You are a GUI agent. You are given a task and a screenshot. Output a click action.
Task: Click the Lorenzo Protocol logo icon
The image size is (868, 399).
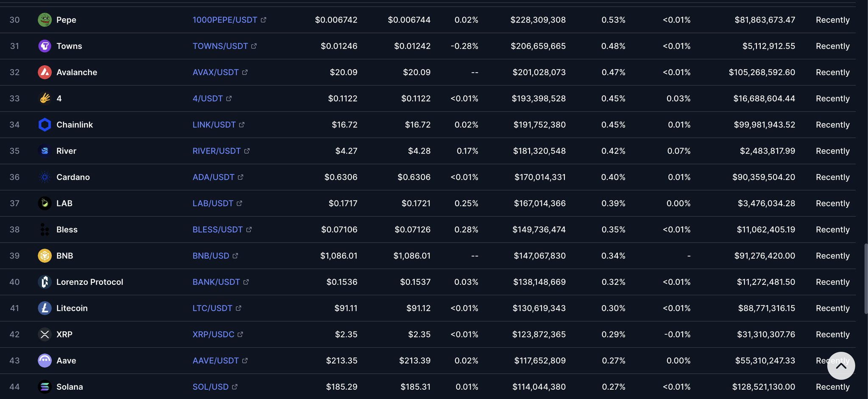coord(45,282)
